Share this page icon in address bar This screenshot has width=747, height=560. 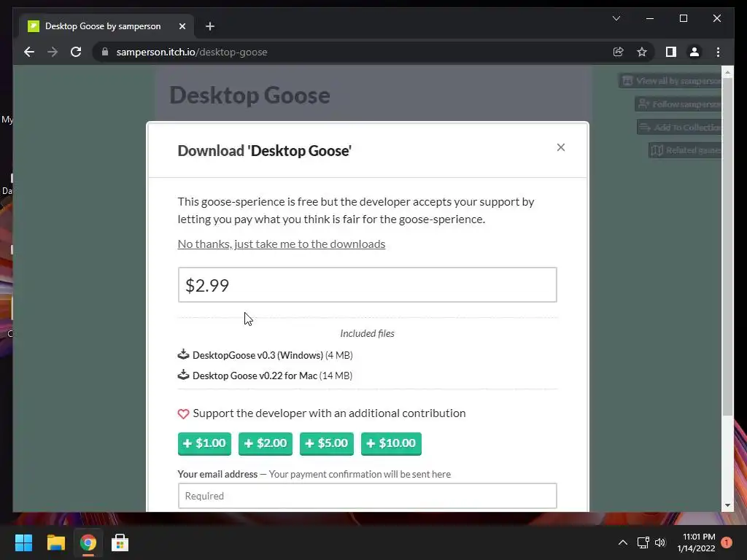[x=619, y=52]
